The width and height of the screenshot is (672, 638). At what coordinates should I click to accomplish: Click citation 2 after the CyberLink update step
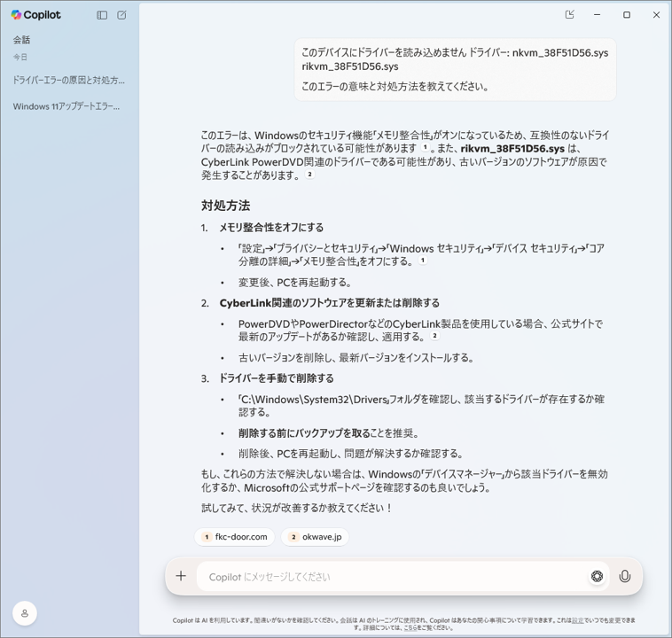(x=434, y=336)
